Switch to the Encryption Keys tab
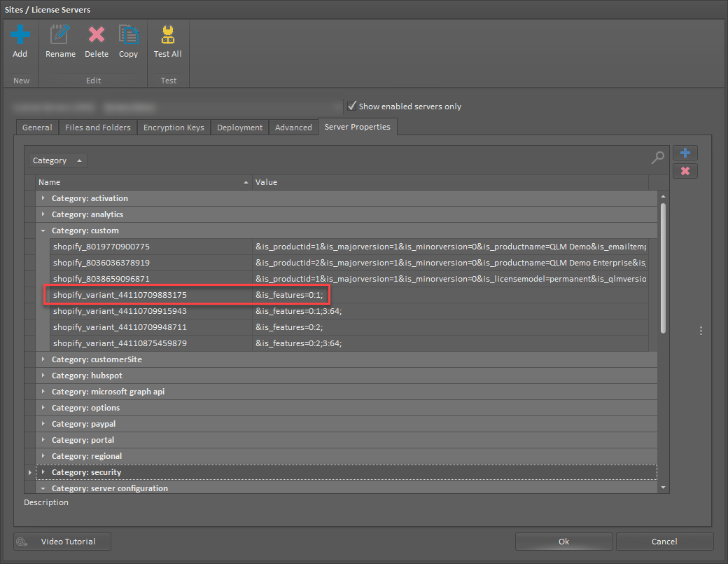This screenshot has height=564, width=728. [x=174, y=128]
